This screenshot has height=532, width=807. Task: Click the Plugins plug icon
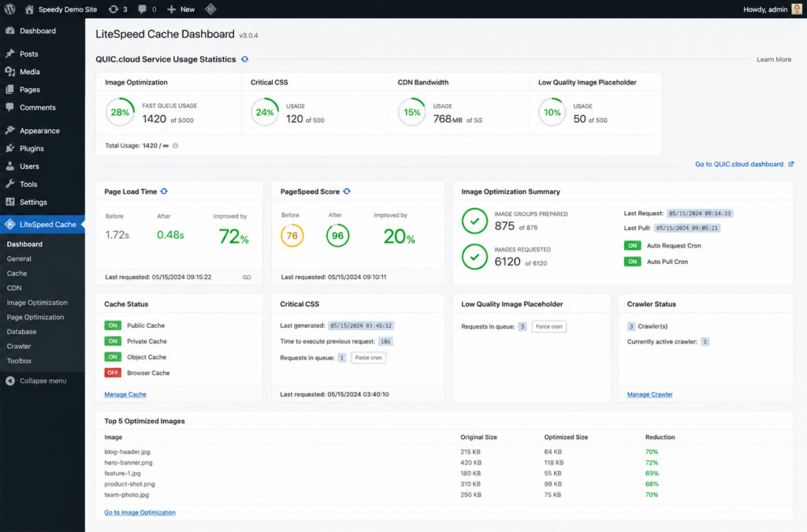tap(9, 148)
